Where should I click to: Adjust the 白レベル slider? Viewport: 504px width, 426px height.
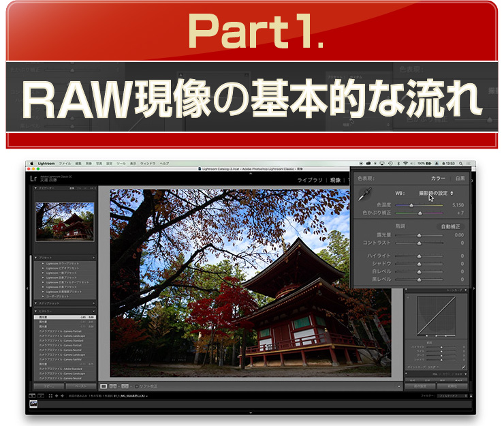[419, 272]
